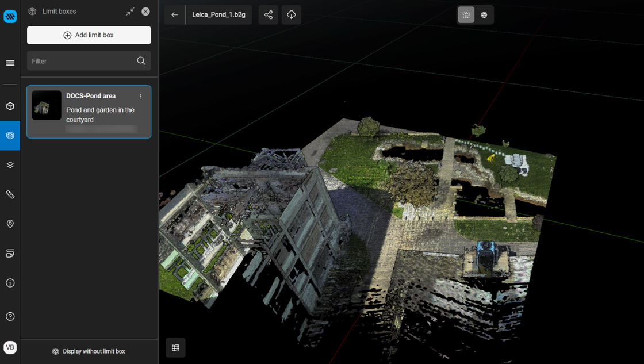Switch to mesh sphere display mode toggle
This screenshot has height=364, width=644.
click(484, 15)
